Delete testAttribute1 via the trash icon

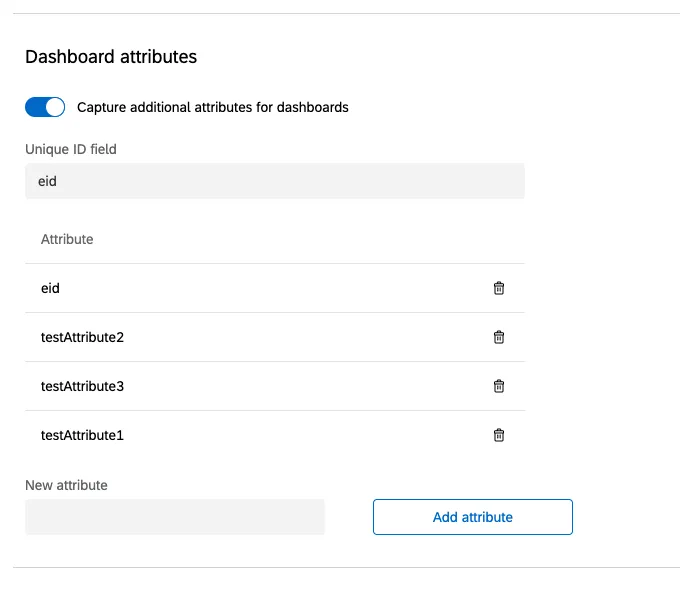pyautogui.click(x=499, y=435)
